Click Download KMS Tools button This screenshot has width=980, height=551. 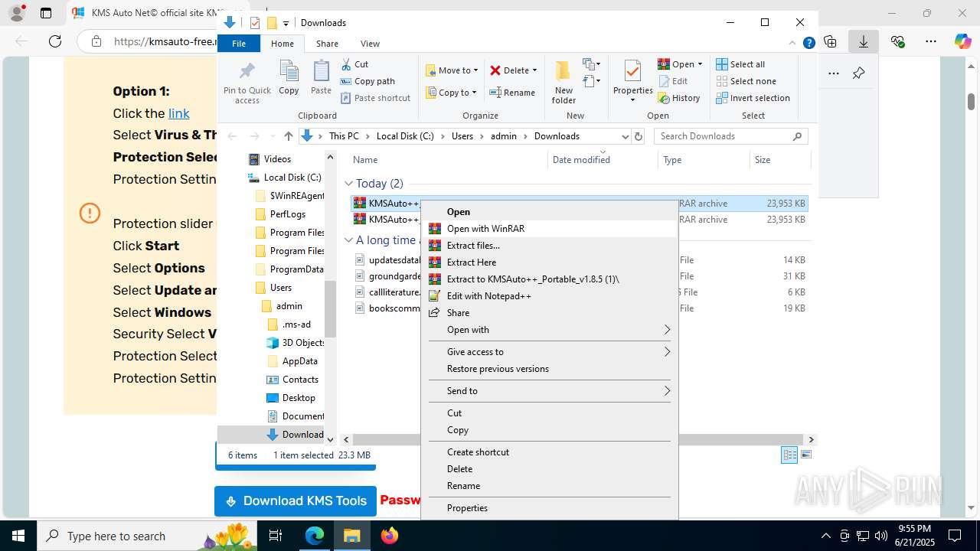tap(296, 501)
